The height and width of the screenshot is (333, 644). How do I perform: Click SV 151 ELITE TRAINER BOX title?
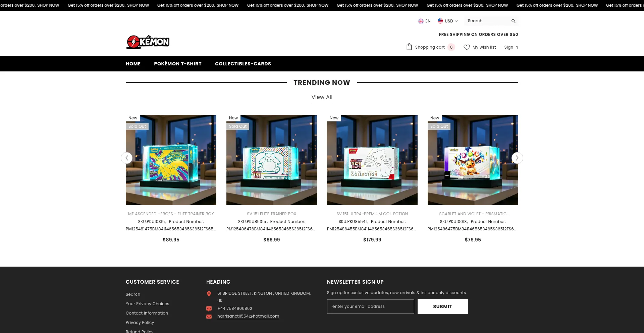(x=272, y=214)
